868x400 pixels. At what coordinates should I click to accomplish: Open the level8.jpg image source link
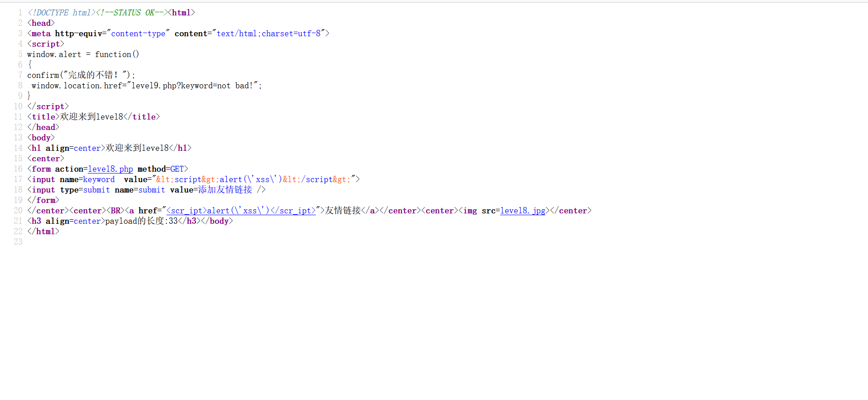tap(523, 211)
